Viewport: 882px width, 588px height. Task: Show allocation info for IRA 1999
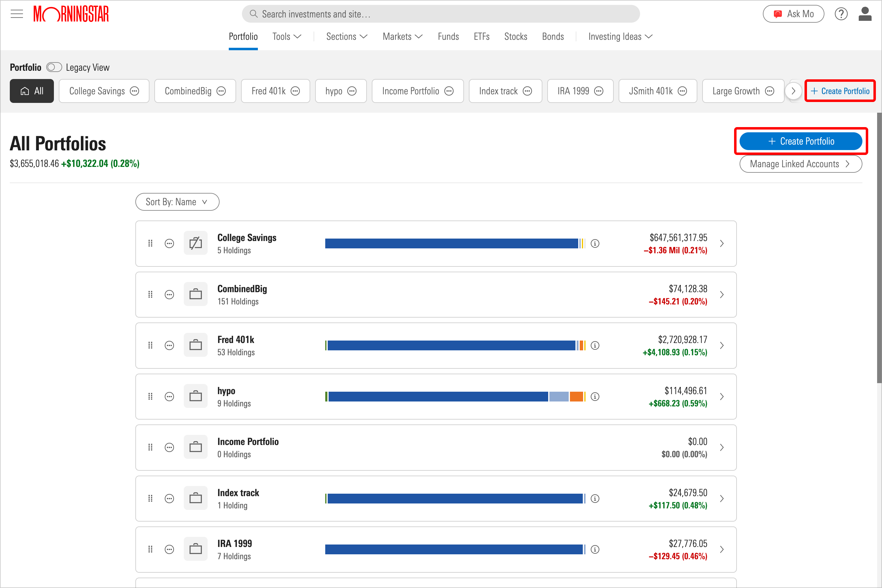tap(595, 550)
